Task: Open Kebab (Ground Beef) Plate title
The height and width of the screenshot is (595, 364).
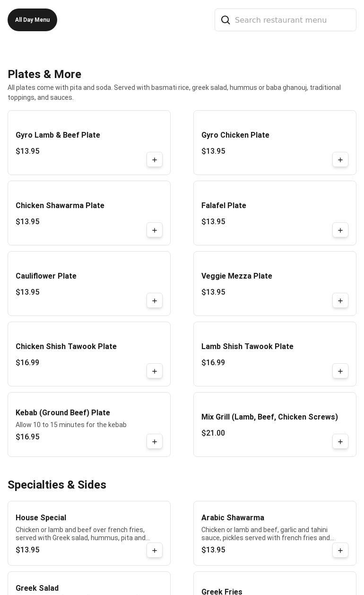Action: click(63, 413)
